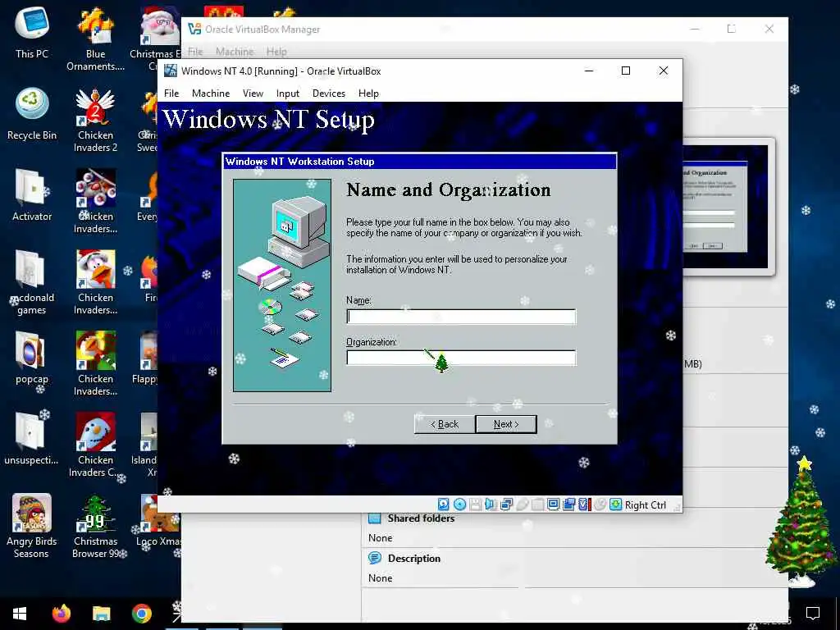Open Firefox from the taskbar

pos(61,614)
